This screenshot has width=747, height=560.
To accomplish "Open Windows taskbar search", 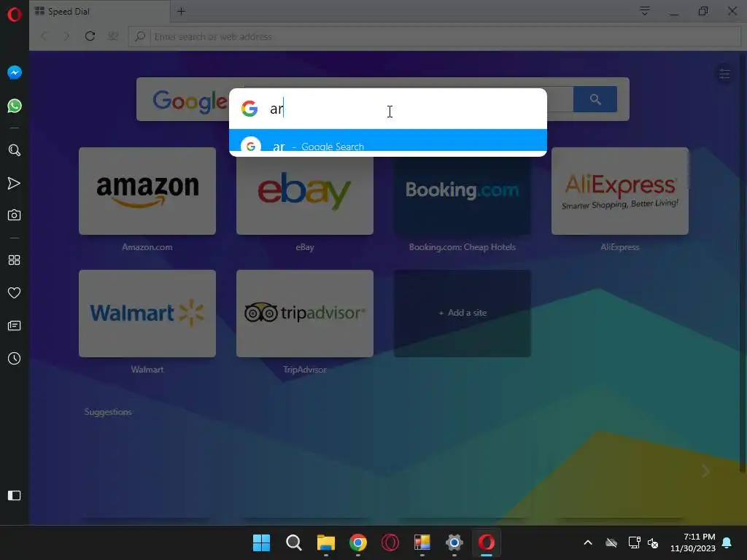I will click(293, 542).
